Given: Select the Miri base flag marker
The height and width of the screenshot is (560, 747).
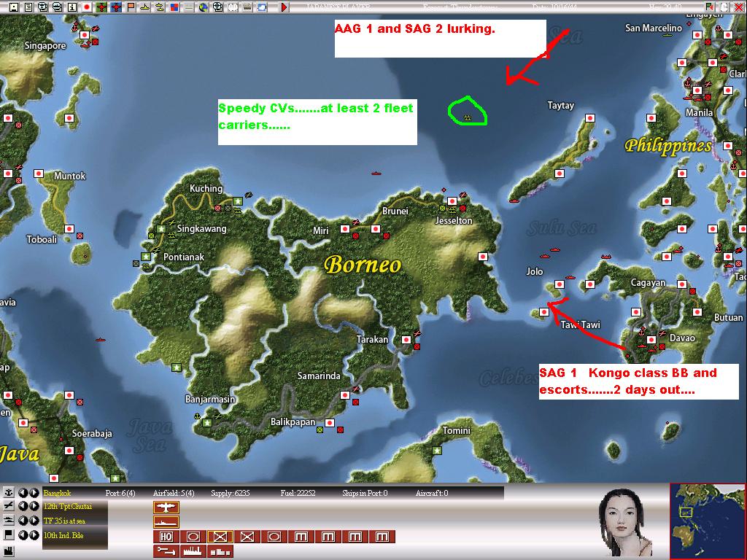Looking at the screenshot, I should (345, 229).
